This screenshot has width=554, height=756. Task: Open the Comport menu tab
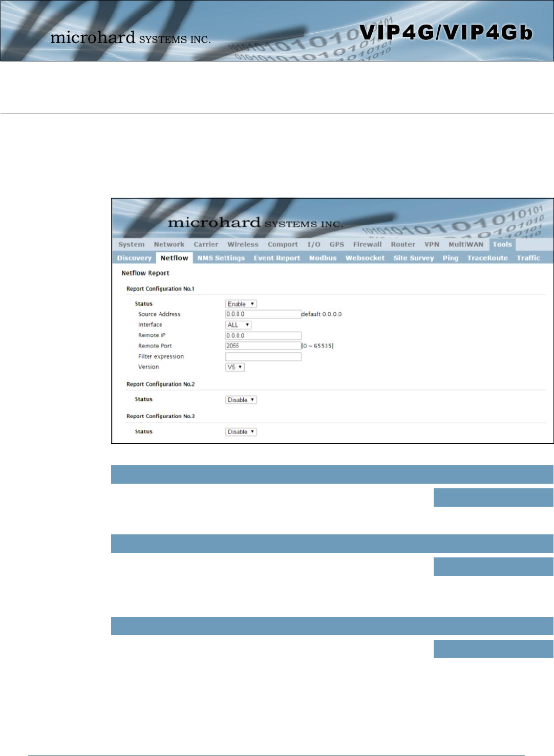click(283, 245)
